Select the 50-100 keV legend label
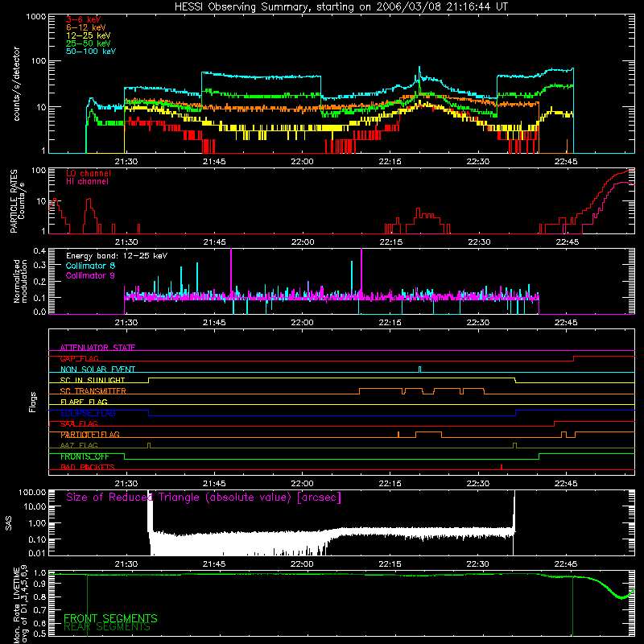 tap(91, 52)
